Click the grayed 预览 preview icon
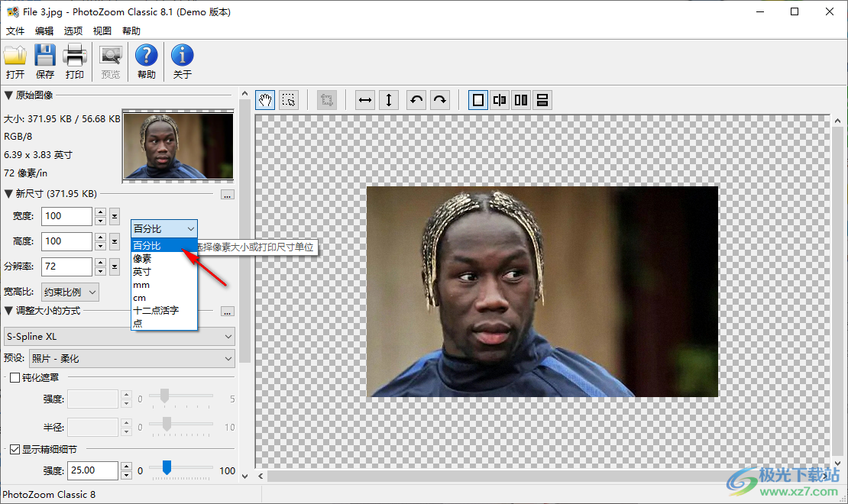 coord(111,62)
